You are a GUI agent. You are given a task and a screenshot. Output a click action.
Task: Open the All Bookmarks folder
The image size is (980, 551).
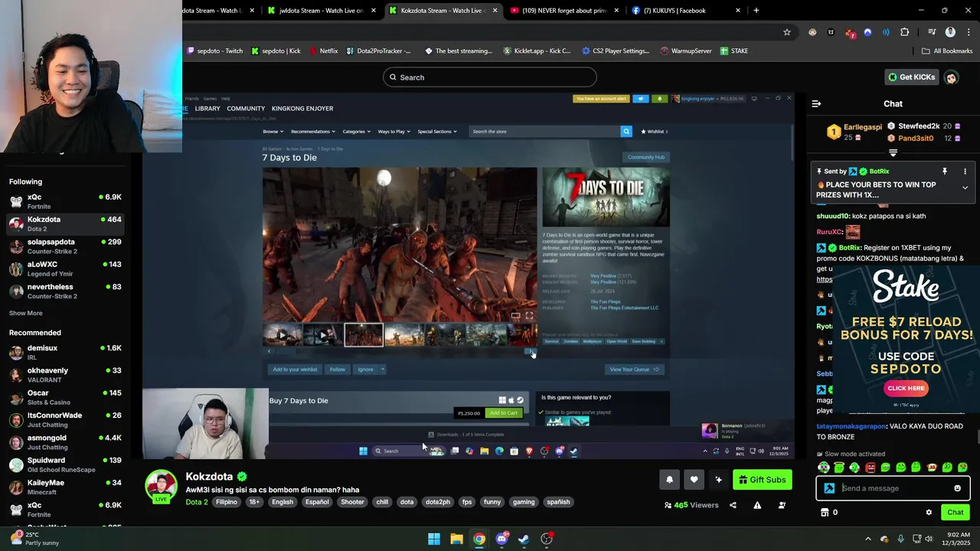tap(947, 51)
